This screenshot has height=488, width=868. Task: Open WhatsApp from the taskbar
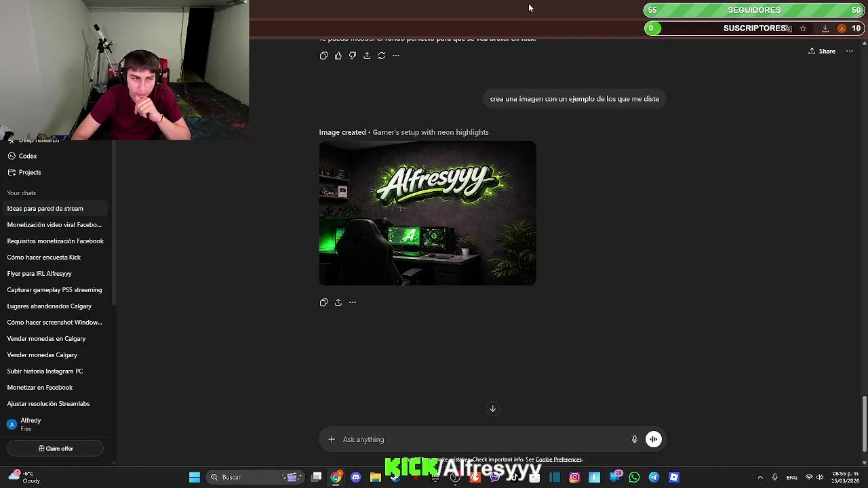click(x=634, y=477)
